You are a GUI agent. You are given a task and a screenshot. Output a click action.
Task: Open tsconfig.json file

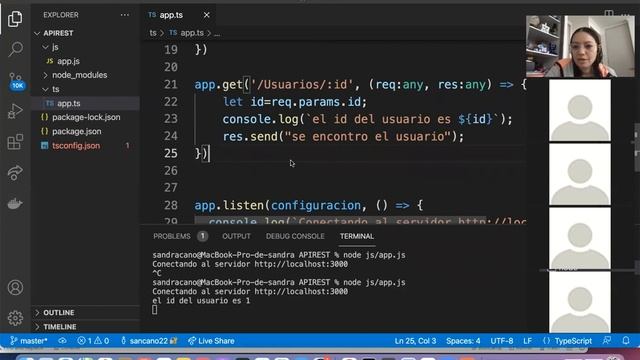[76, 146]
